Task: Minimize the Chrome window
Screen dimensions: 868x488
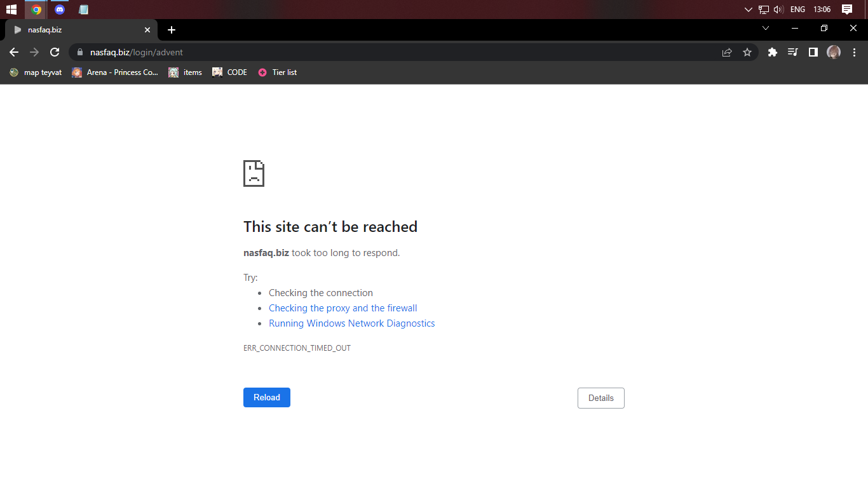Action: [795, 28]
